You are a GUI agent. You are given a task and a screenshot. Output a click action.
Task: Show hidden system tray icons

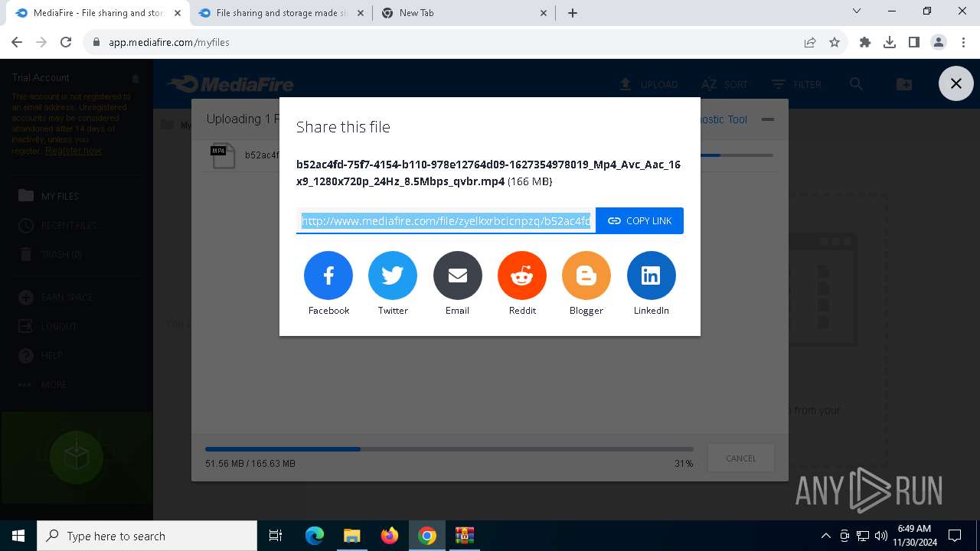tap(825, 536)
